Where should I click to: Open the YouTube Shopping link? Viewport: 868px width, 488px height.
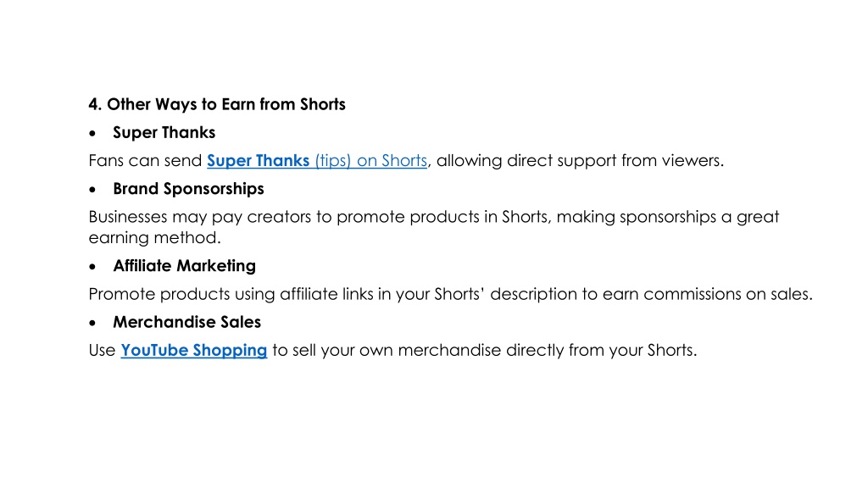[x=194, y=350]
